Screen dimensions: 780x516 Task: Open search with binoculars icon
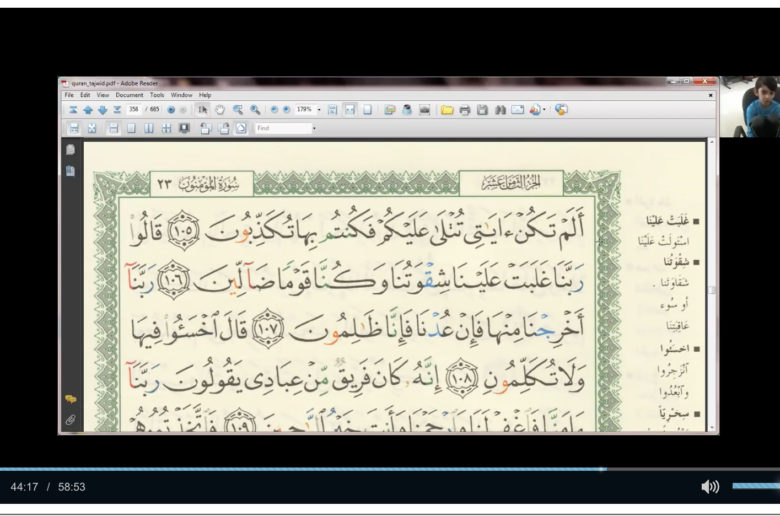click(x=500, y=110)
